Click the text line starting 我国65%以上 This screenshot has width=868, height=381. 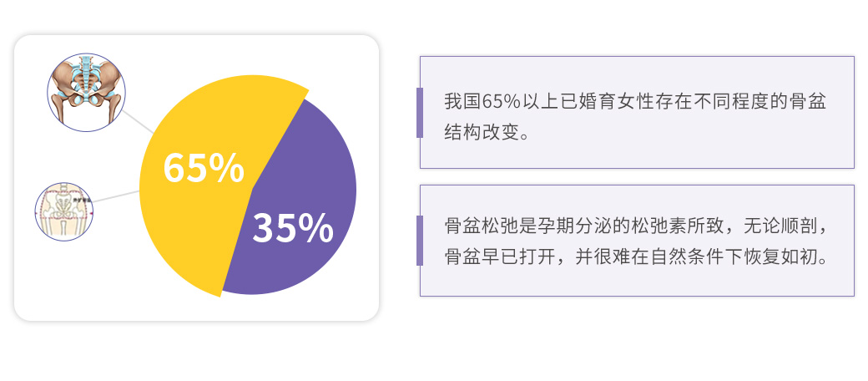636,100
